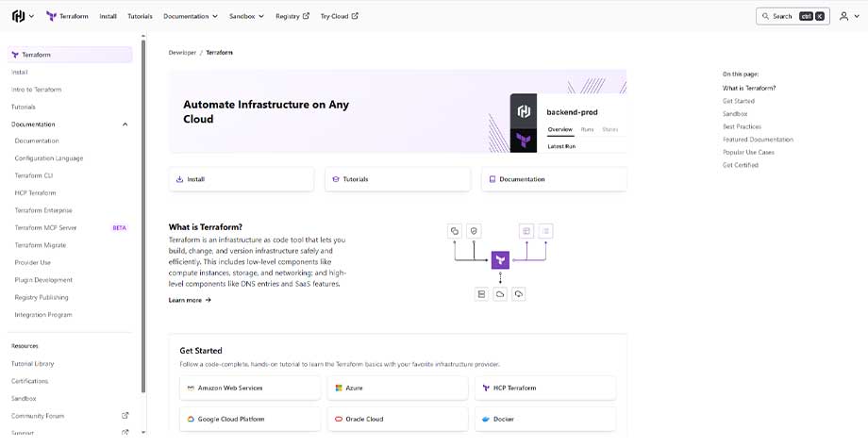The image size is (868, 447).
Task: Open Terraform MCP Server in the sidebar
Action: click(45, 228)
